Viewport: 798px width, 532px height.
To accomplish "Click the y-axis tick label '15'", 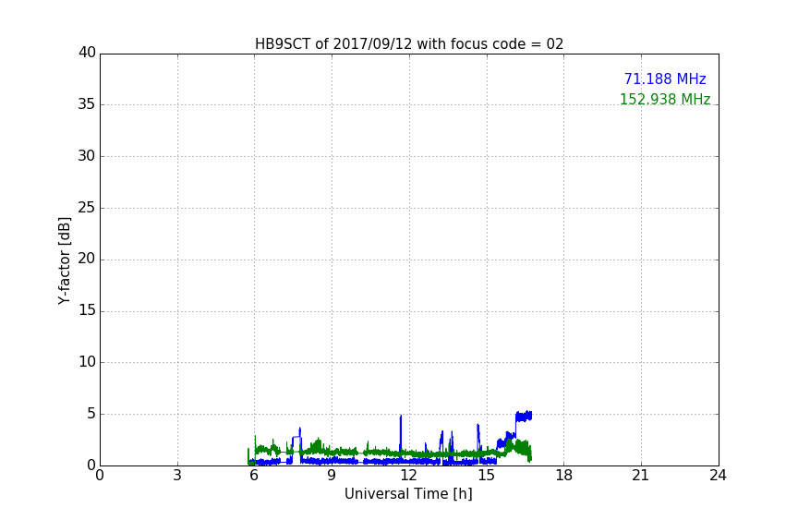I will (87, 310).
